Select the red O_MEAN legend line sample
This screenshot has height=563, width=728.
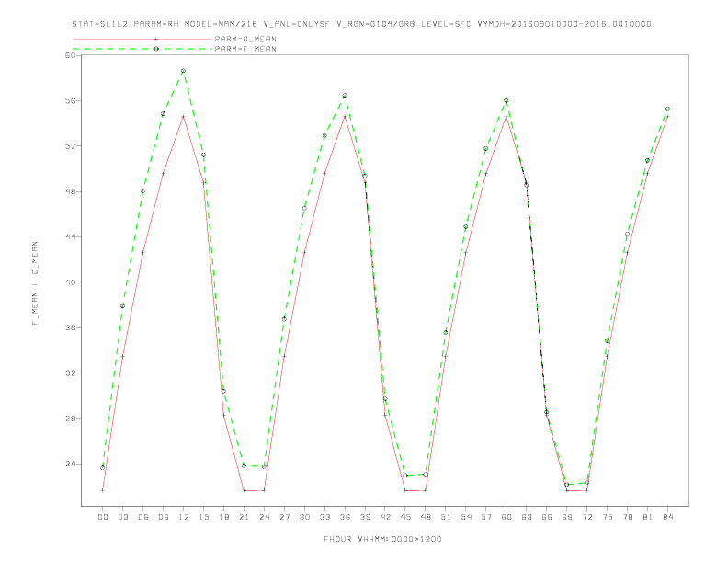(142, 39)
